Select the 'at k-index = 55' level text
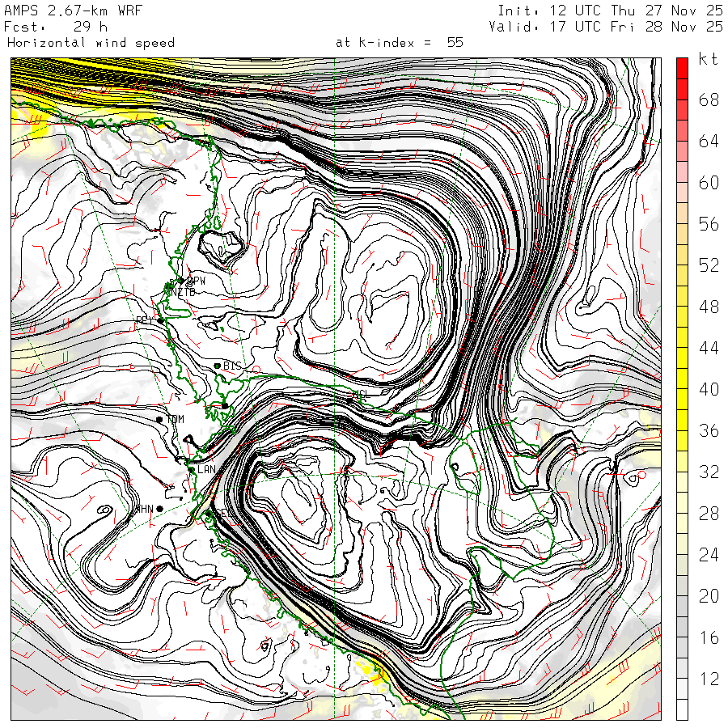This screenshot has height=728, width=728. (x=400, y=43)
